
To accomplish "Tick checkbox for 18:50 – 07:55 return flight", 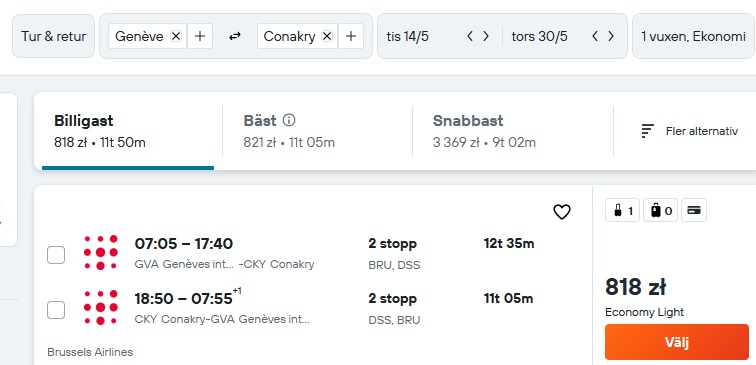I will click(56, 310).
